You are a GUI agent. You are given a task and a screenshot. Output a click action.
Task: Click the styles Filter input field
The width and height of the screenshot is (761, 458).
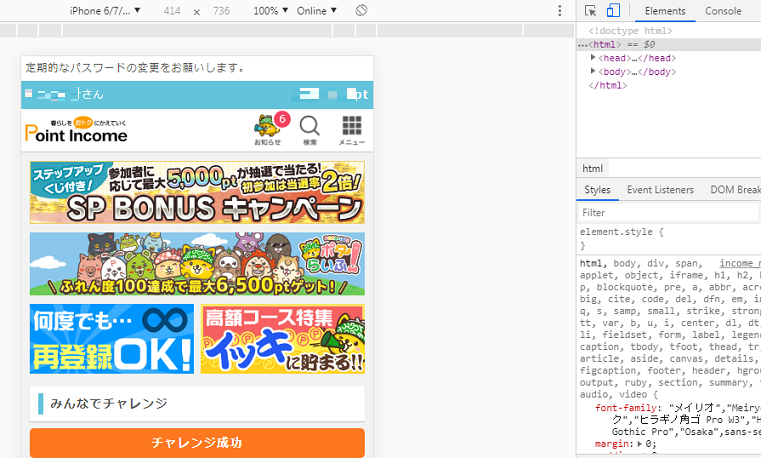[x=669, y=213]
